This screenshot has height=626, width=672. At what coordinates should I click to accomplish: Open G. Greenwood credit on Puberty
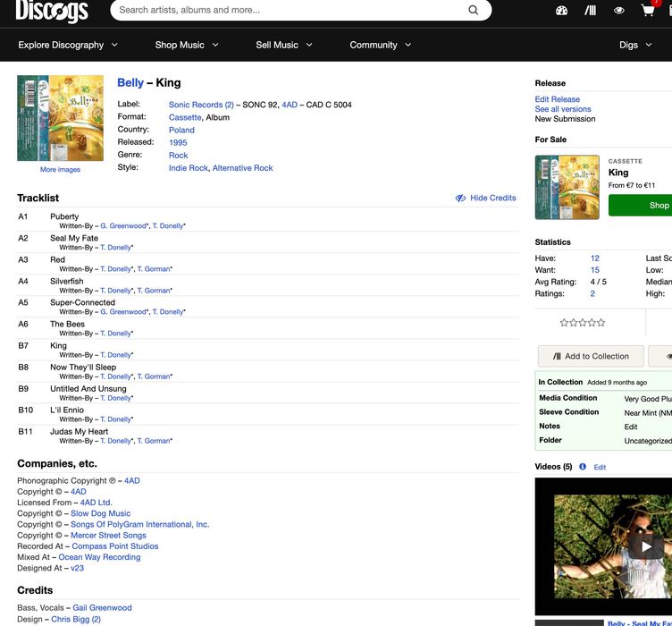pos(123,226)
